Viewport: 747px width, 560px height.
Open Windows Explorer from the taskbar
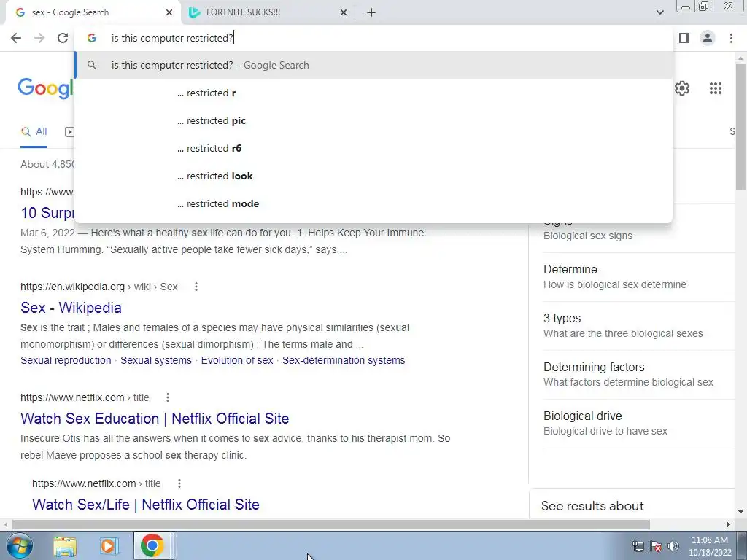pyautogui.click(x=65, y=545)
